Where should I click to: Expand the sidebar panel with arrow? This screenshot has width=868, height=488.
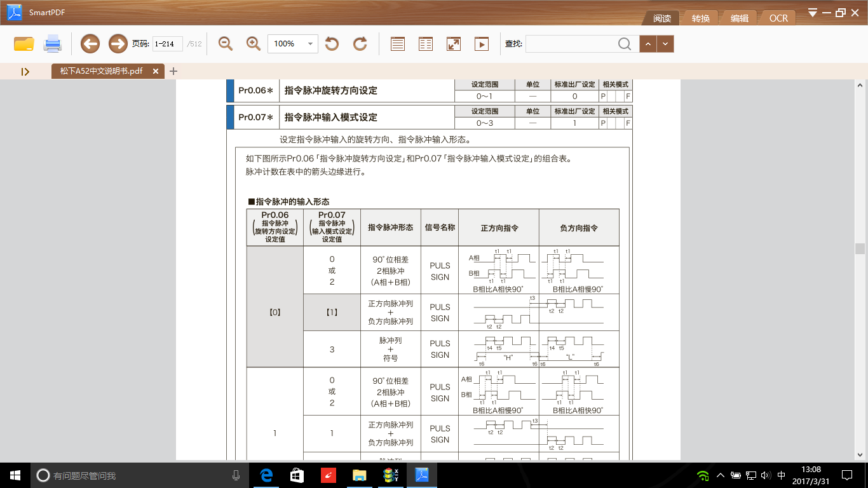tap(25, 72)
